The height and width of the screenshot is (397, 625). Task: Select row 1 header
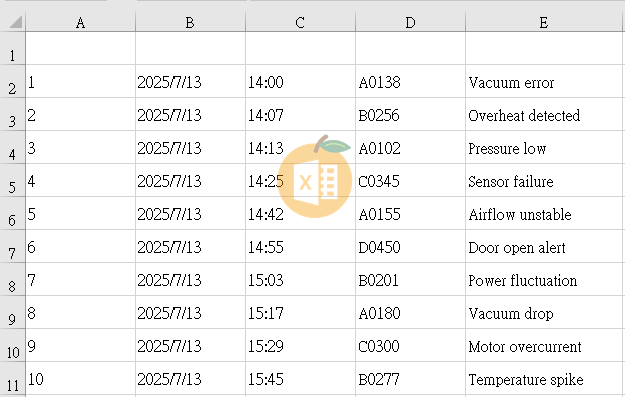point(13,48)
